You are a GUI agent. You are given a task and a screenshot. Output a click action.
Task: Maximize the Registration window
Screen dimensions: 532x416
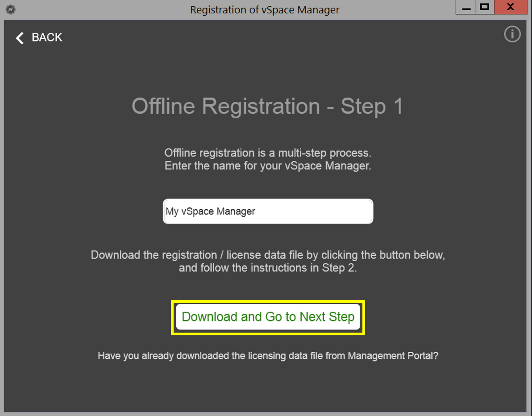[485, 7]
